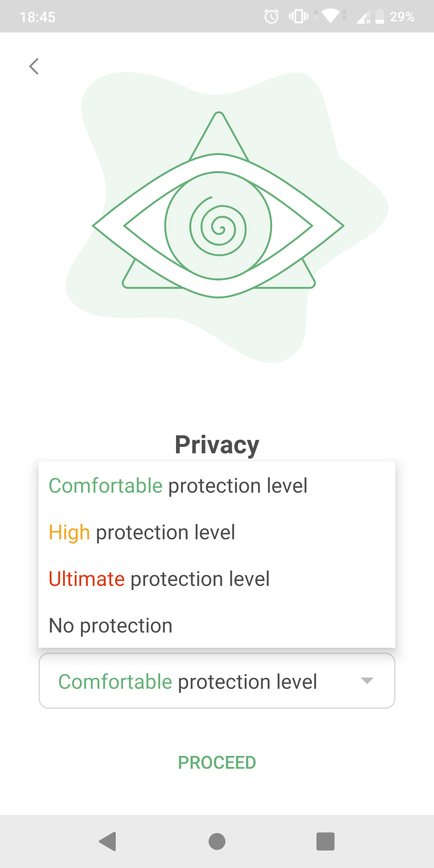Open the Comfortable protection level combo box
Screen dimensions: 434x868
pos(217,681)
